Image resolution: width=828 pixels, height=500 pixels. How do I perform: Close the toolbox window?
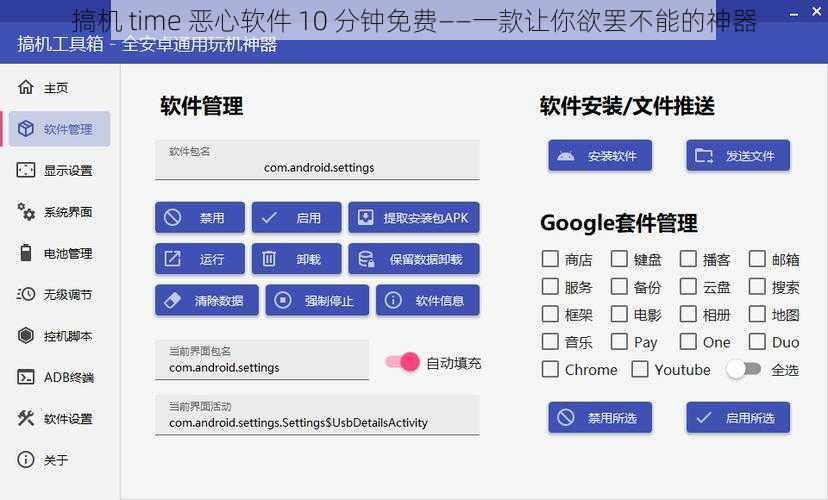[816, 12]
